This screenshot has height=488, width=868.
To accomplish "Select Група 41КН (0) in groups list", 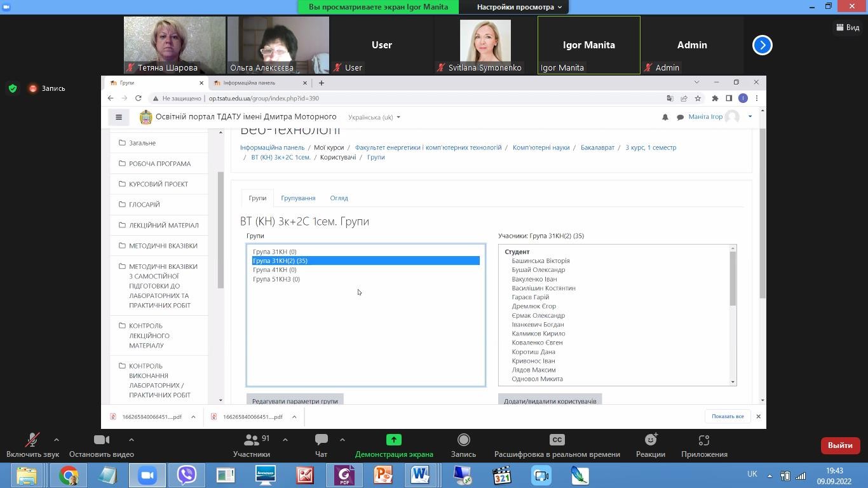I will tap(275, 270).
